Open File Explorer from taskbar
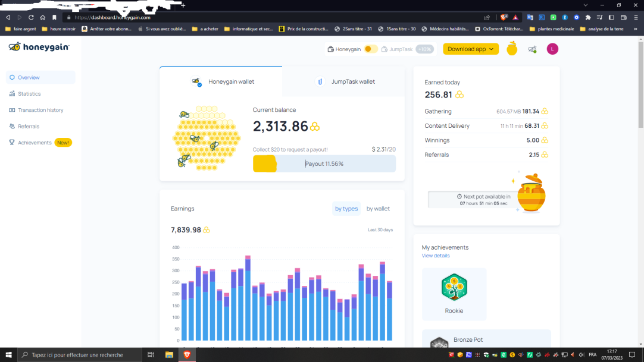644x362 pixels. pyautogui.click(x=169, y=355)
